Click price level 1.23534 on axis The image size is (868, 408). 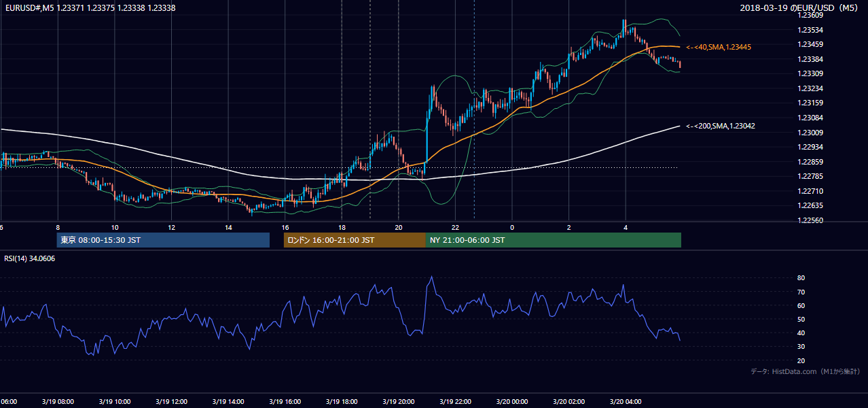coord(810,30)
